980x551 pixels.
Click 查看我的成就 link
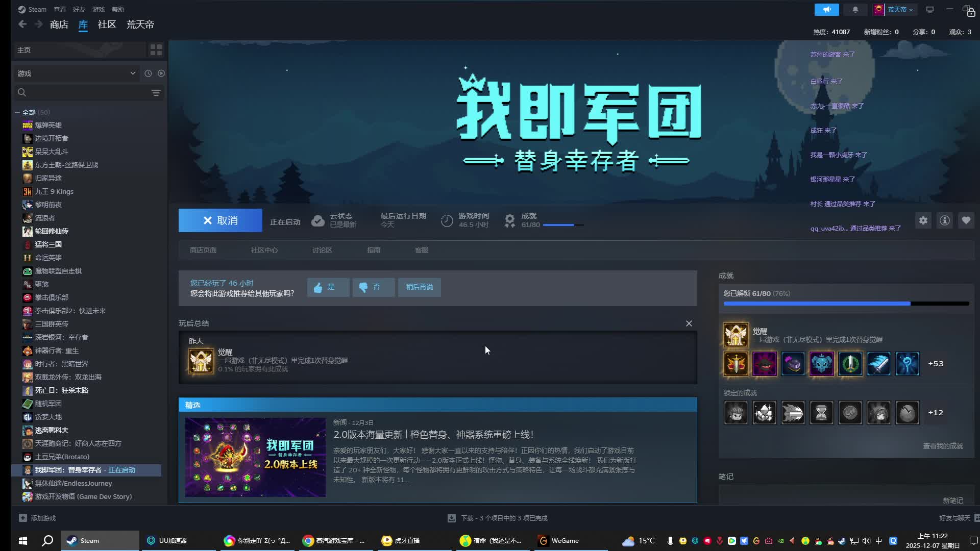(x=943, y=446)
